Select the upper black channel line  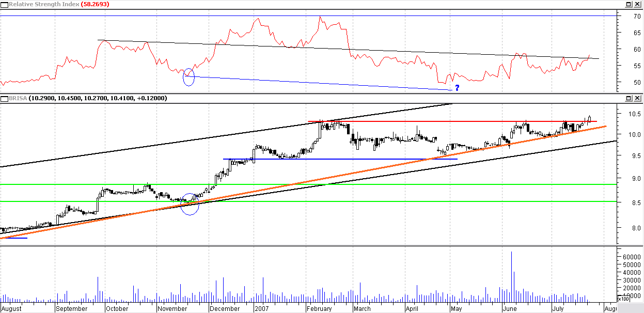click(226, 135)
